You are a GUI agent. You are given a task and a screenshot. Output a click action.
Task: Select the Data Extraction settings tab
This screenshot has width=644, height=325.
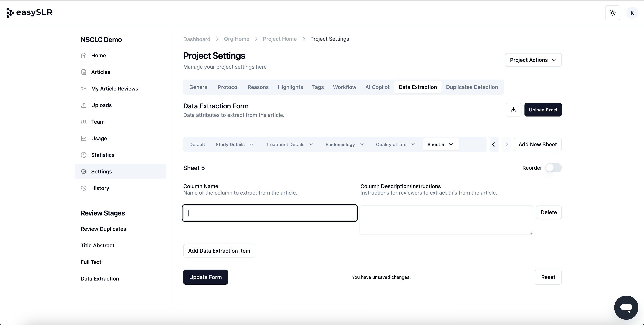click(x=418, y=87)
